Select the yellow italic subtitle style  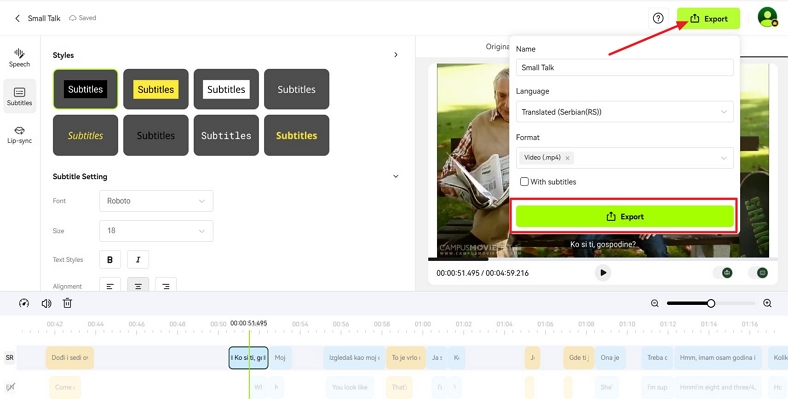(85, 135)
